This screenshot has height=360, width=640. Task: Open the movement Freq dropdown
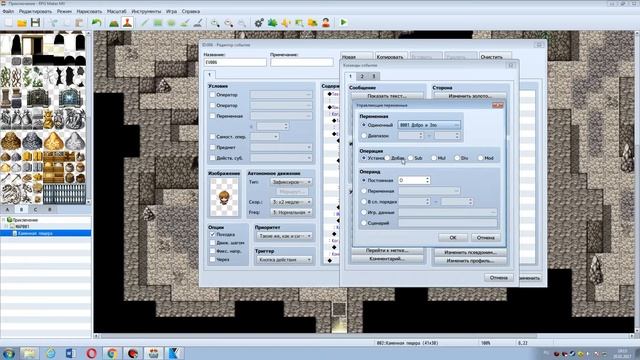click(291, 212)
